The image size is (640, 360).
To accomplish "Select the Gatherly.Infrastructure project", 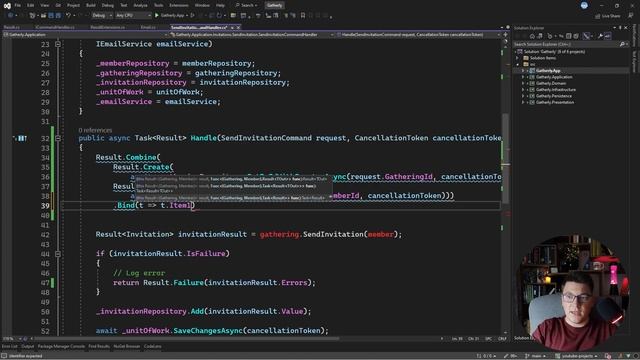I will point(556,90).
